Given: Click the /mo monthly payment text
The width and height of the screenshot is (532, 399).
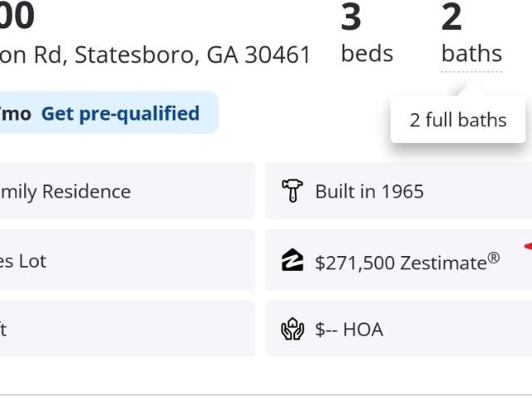Looking at the screenshot, I should 17,113.
